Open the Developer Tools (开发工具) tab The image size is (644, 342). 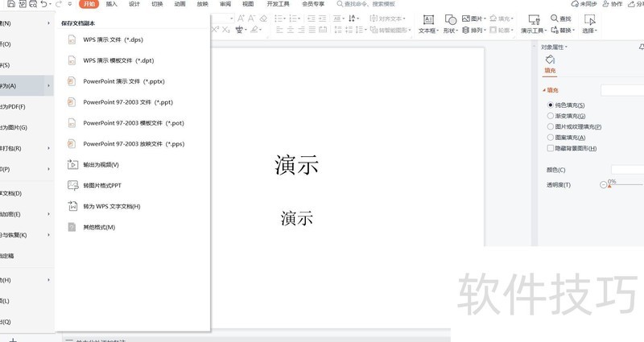pyautogui.click(x=278, y=4)
